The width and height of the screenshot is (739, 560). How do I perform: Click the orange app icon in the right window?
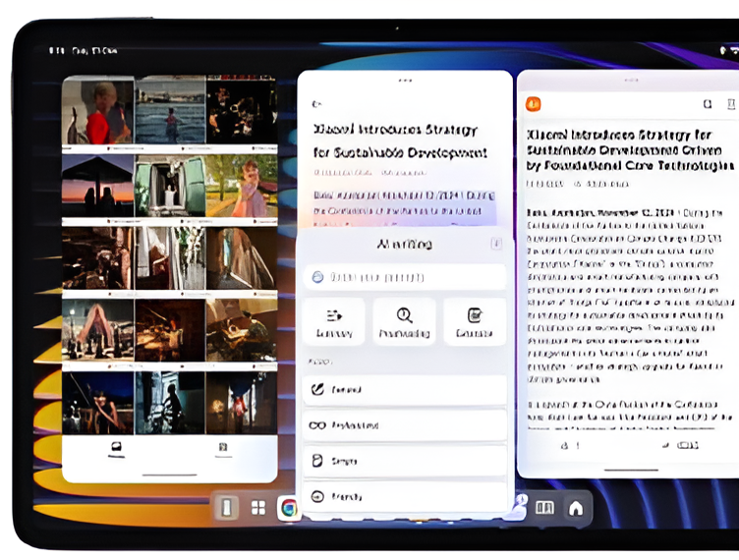(x=533, y=103)
